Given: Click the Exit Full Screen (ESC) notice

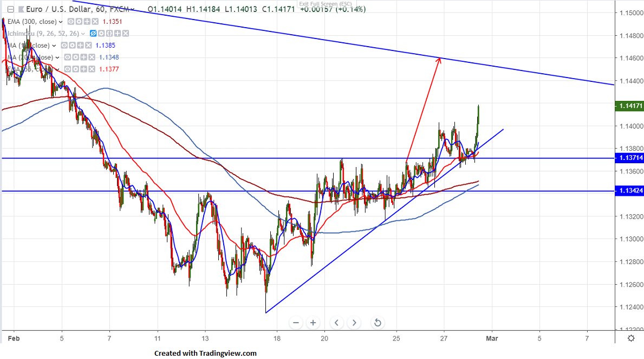Looking at the screenshot, I should pos(326,4).
